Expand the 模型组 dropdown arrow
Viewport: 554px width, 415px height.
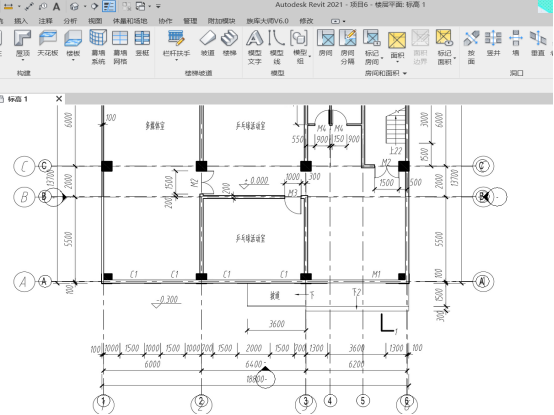pos(310,57)
